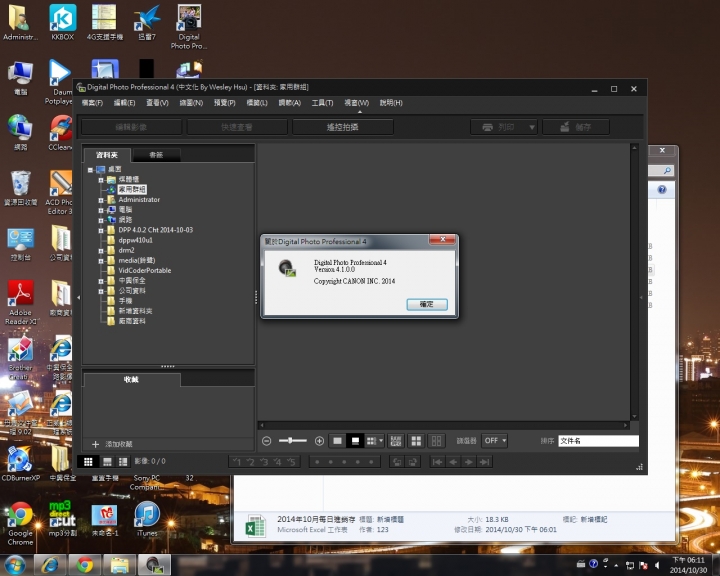Expand the Administrator folder node
Viewport: 720px width, 576px height.
pos(101,200)
